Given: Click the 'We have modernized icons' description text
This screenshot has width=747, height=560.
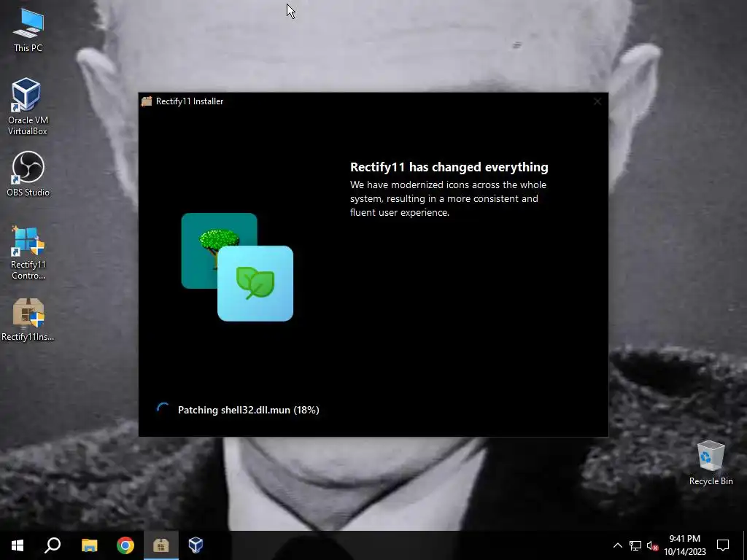Looking at the screenshot, I should click(449, 198).
